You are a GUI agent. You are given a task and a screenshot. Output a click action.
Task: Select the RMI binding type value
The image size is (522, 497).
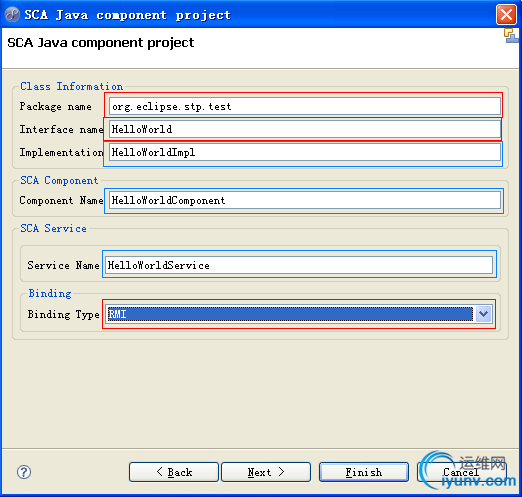point(290,314)
